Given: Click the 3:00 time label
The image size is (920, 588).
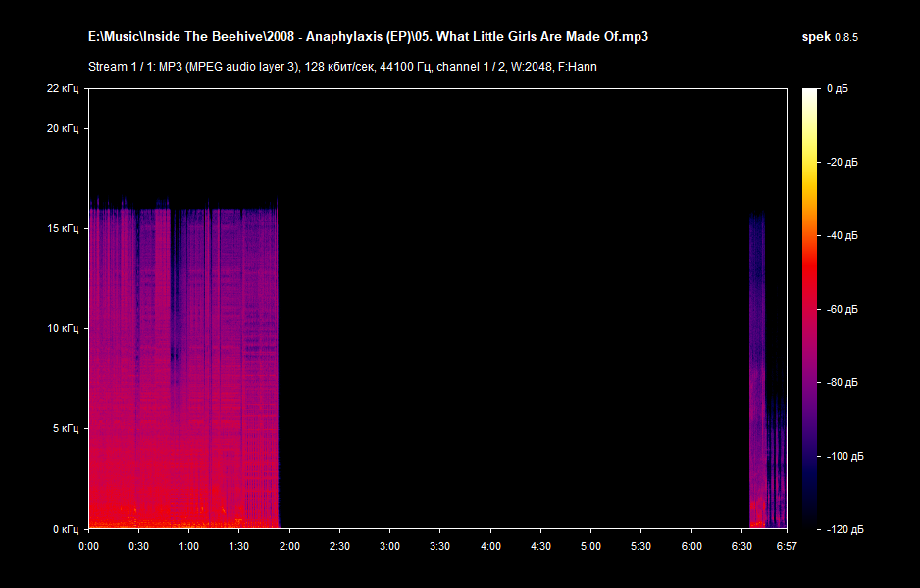Looking at the screenshot, I should (x=389, y=547).
